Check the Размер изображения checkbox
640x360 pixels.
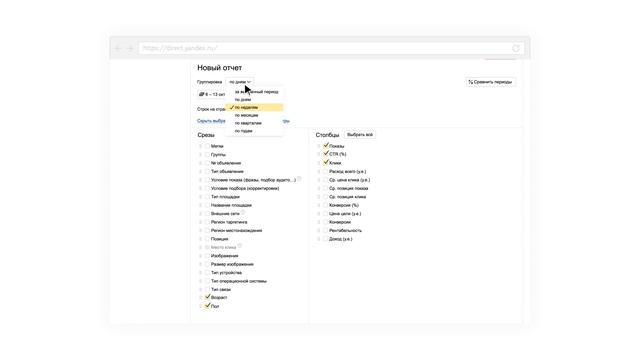tap(207, 264)
